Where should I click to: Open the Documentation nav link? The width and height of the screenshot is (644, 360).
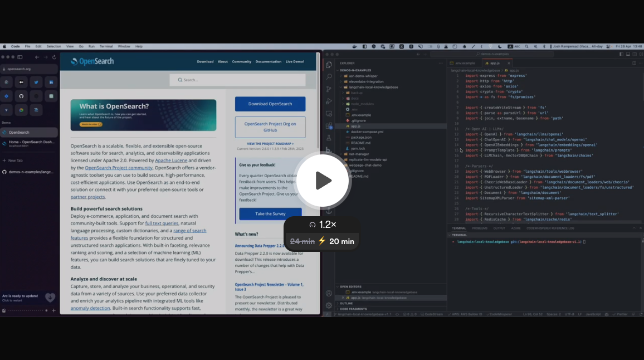[268, 62]
